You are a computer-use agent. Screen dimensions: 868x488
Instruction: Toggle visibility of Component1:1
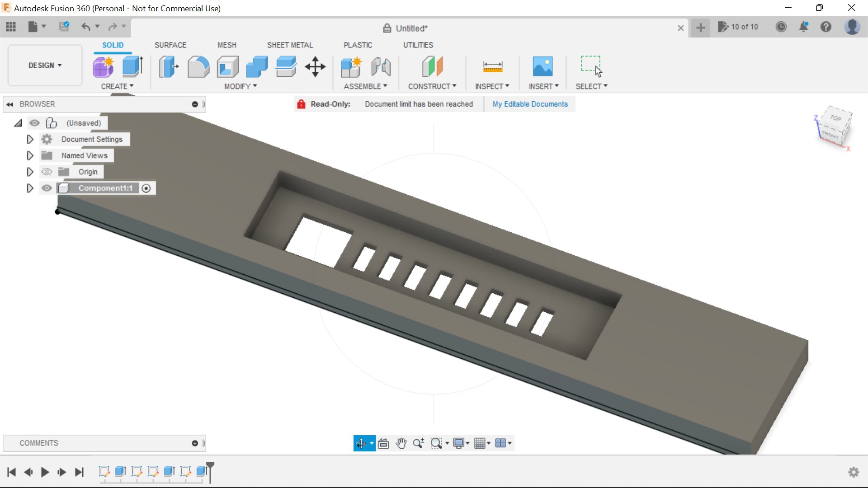point(47,188)
